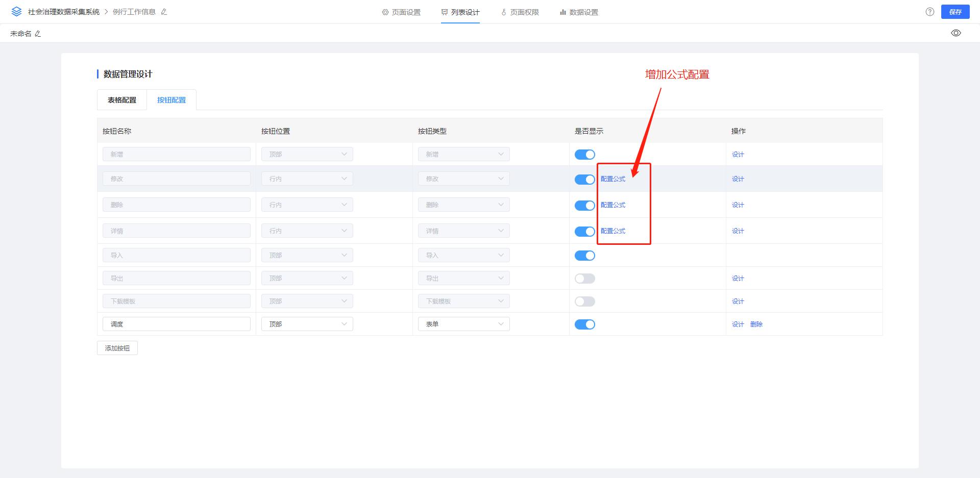
Task: Click 设计 link in 修改 row
Action: click(738, 179)
